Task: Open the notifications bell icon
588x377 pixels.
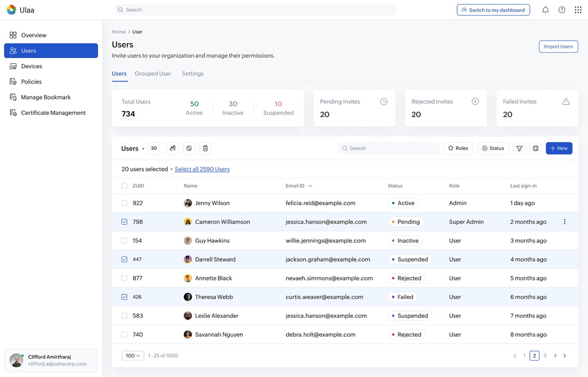Action: click(x=546, y=10)
